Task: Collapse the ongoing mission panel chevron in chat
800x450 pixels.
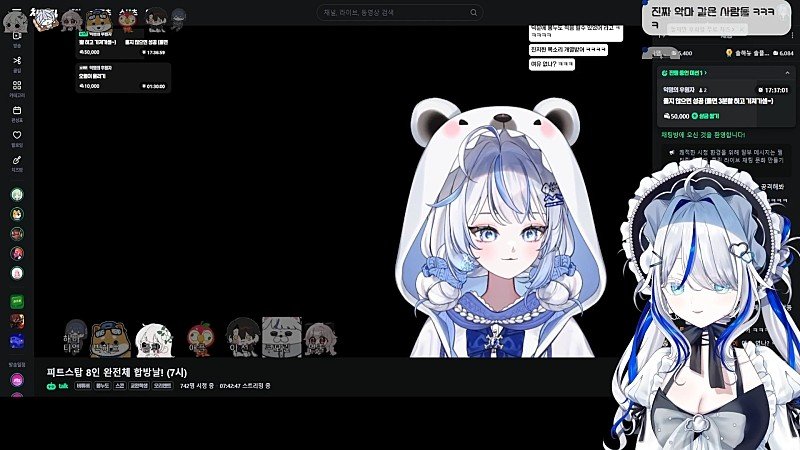Action: 787,73
